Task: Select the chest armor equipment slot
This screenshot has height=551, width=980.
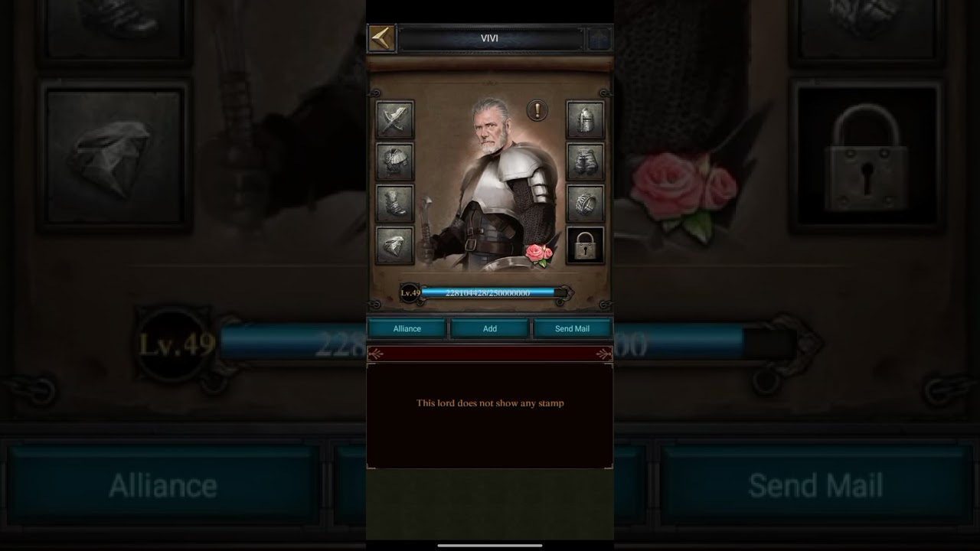Action: coord(395,161)
